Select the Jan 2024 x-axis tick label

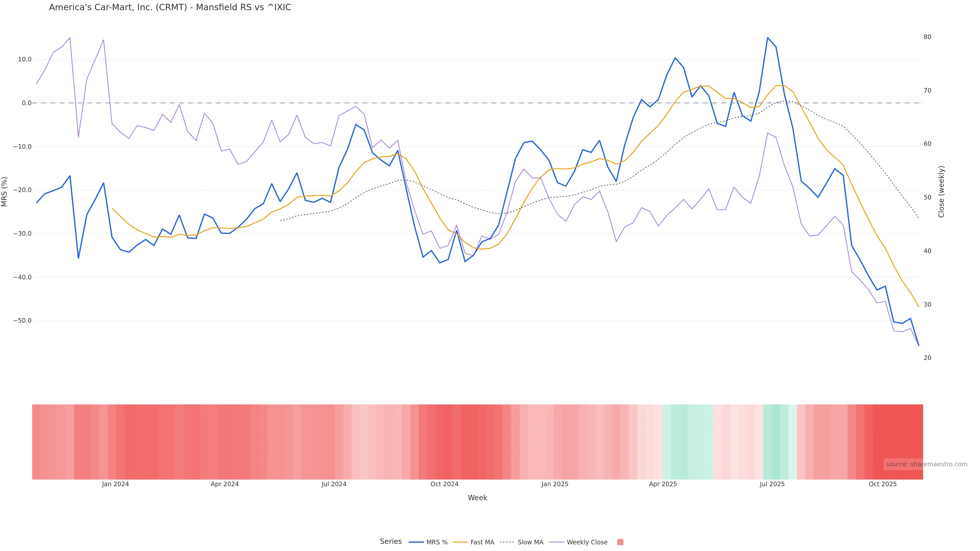click(x=115, y=484)
